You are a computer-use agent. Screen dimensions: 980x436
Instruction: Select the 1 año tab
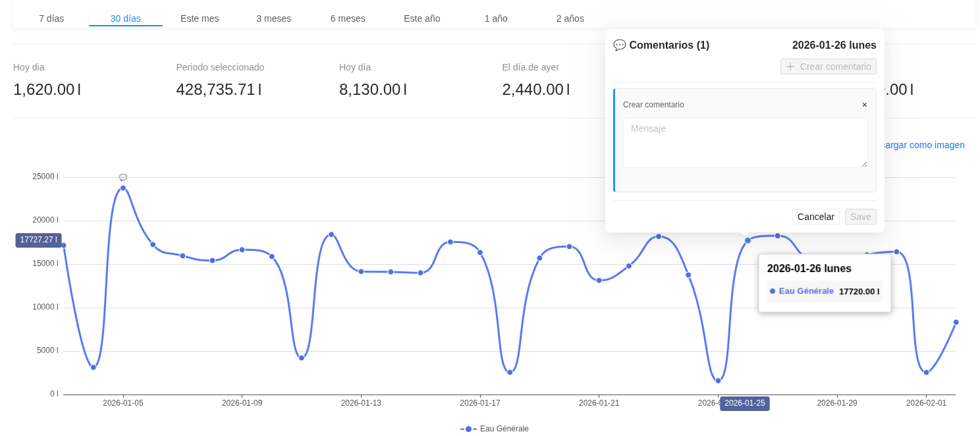496,18
